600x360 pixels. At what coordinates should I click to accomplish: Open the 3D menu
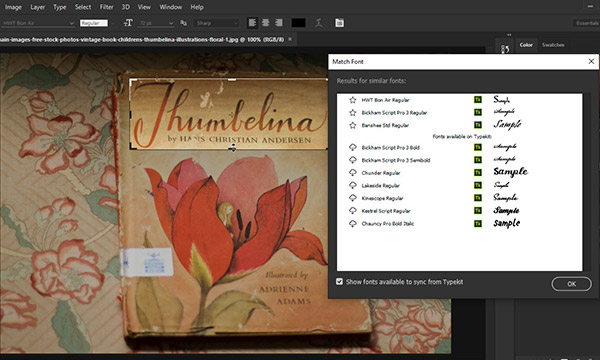pyautogui.click(x=126, y=7)
